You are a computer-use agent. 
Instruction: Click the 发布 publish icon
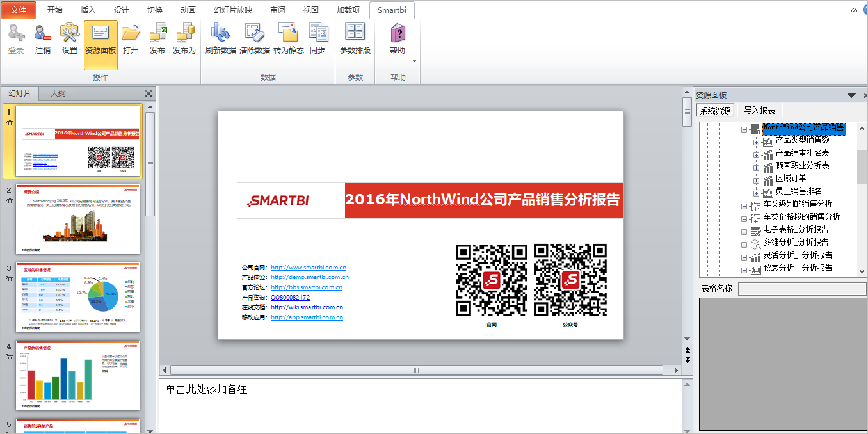157,32
